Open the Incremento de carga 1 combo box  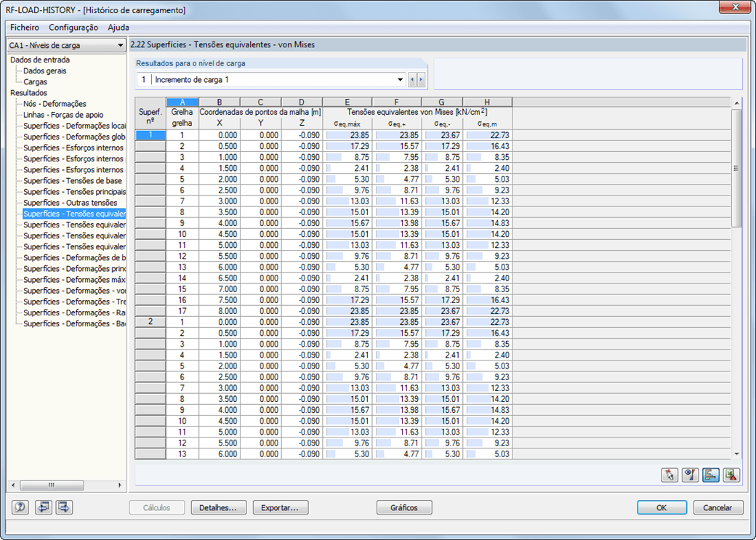[271, 79]
